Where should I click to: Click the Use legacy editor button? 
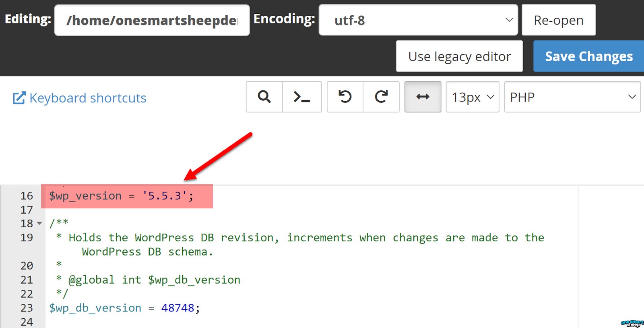(459, 56)
